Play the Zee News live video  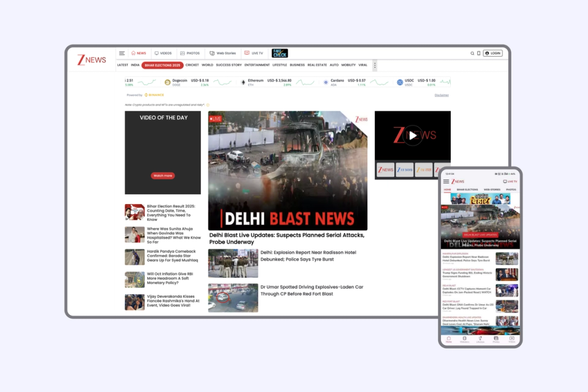tap(412, 135)
